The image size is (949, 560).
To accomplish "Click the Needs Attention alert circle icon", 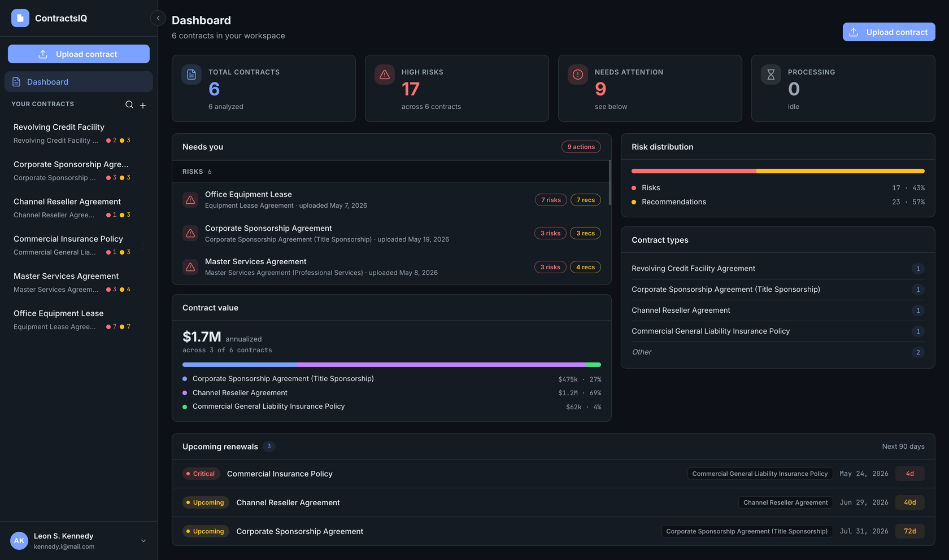I will pyautogui.click(x=578, y=75).
